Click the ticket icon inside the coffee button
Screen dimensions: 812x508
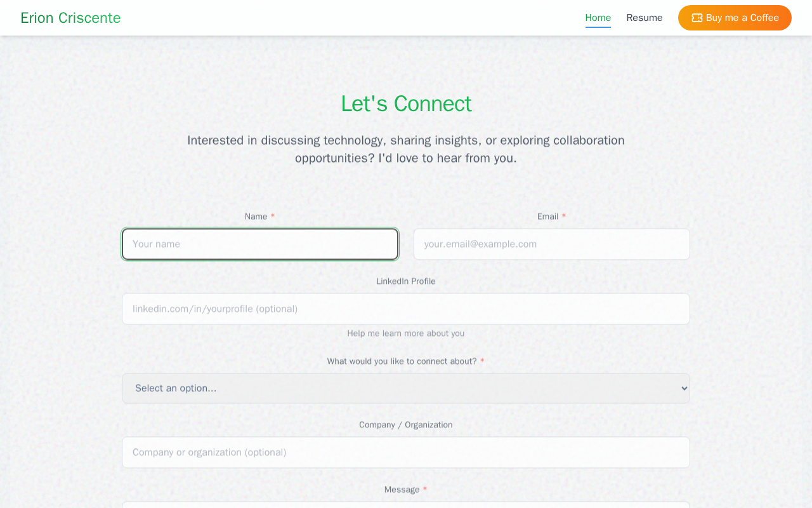pos(697,18)
